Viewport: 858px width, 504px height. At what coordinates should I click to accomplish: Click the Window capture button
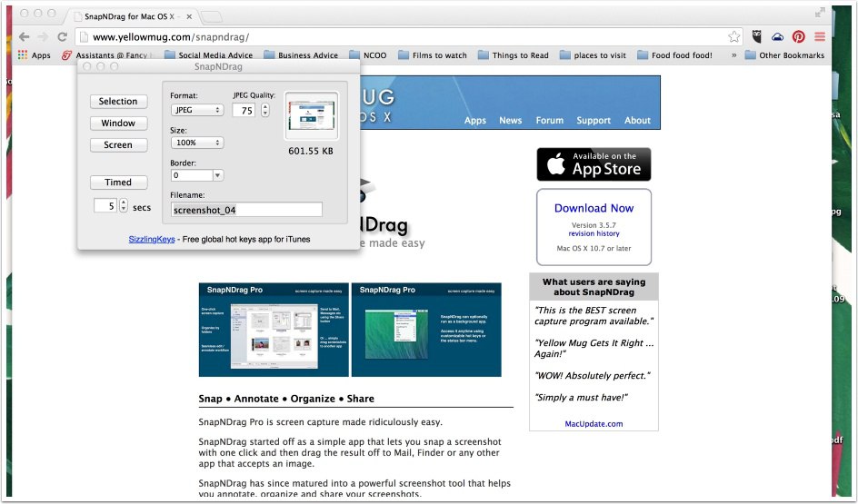pos(118,123)
